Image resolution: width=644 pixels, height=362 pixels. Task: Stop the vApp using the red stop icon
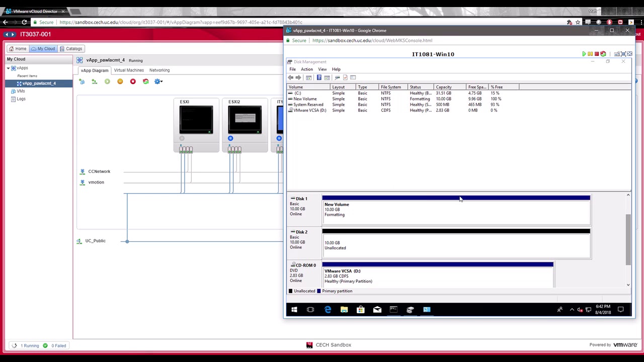(133, 81)
